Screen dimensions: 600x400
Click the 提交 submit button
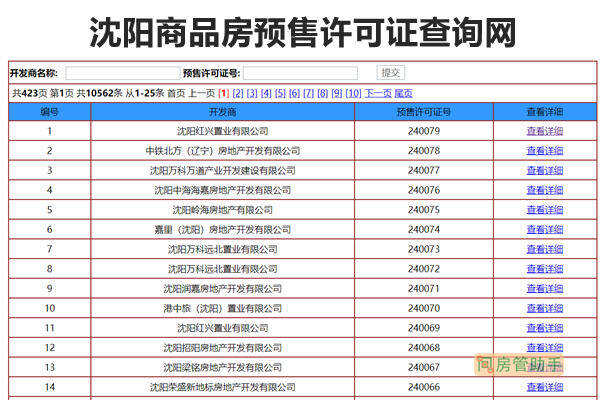391,72
